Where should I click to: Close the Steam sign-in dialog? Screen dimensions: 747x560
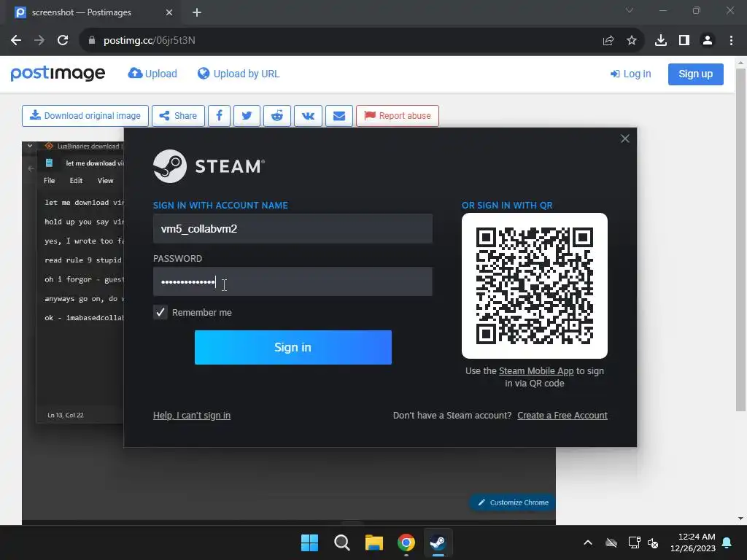625,139
